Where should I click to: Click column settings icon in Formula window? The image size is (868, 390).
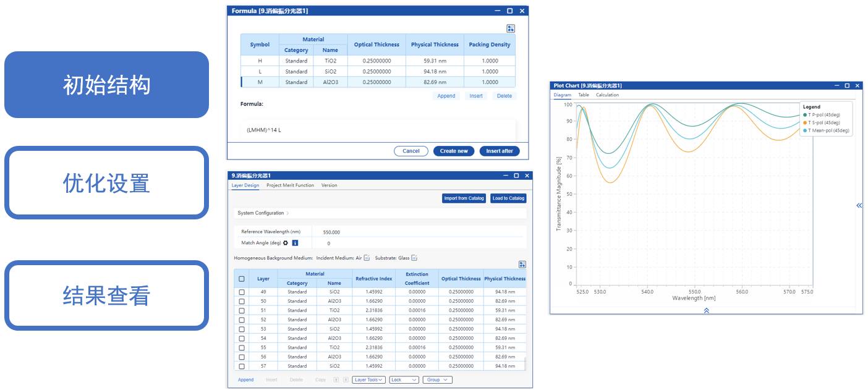click(510, 28)
